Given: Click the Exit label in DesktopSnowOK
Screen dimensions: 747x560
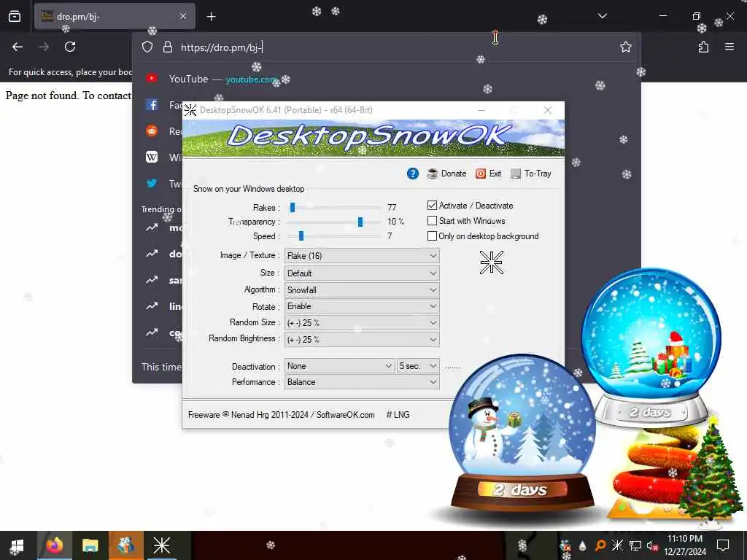Looking at the screenshot, I should [x=495, y=174].
